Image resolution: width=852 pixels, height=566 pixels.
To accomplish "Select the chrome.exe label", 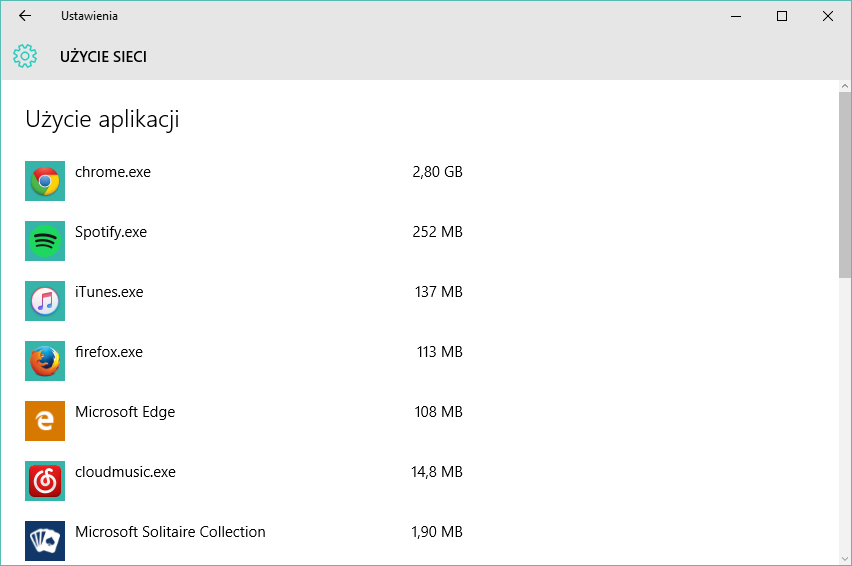I will pos(113,172).
